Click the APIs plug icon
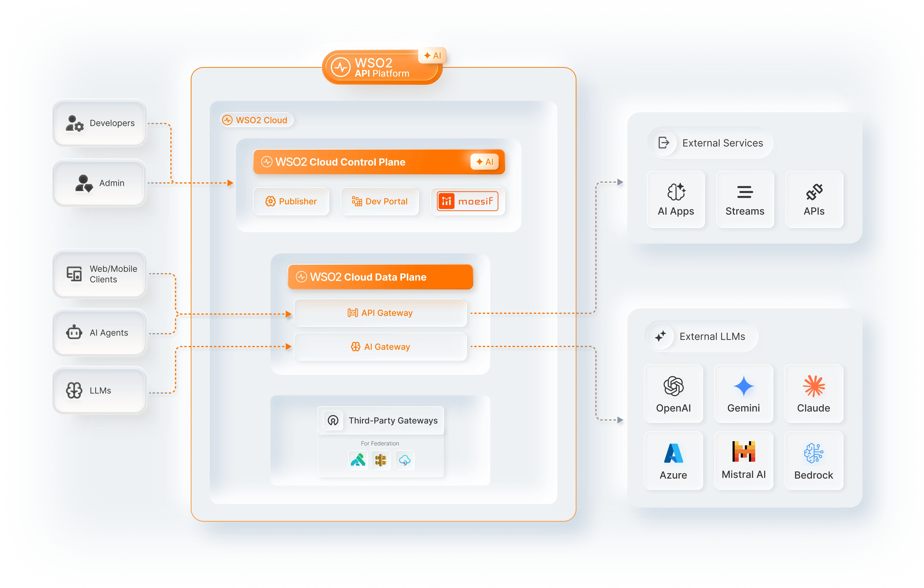The width and height of the screenshot is (924, 588). pos(814,192)
